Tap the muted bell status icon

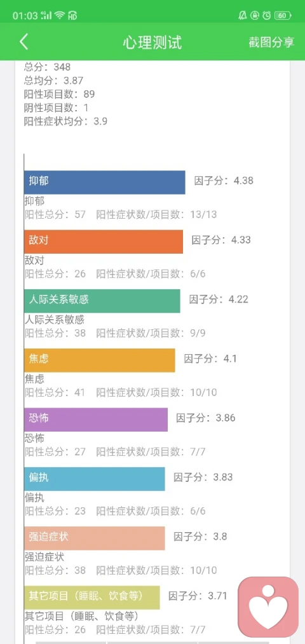pos(243,16)
